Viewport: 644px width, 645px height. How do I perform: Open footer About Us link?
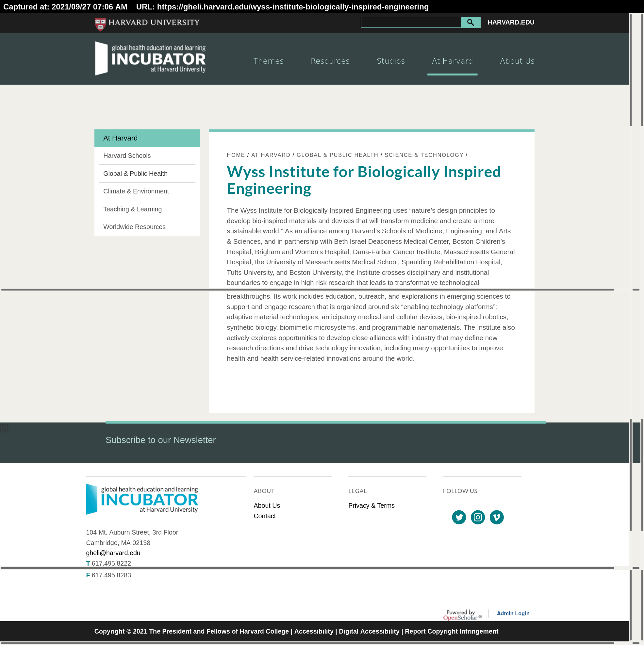pos(266,505)
